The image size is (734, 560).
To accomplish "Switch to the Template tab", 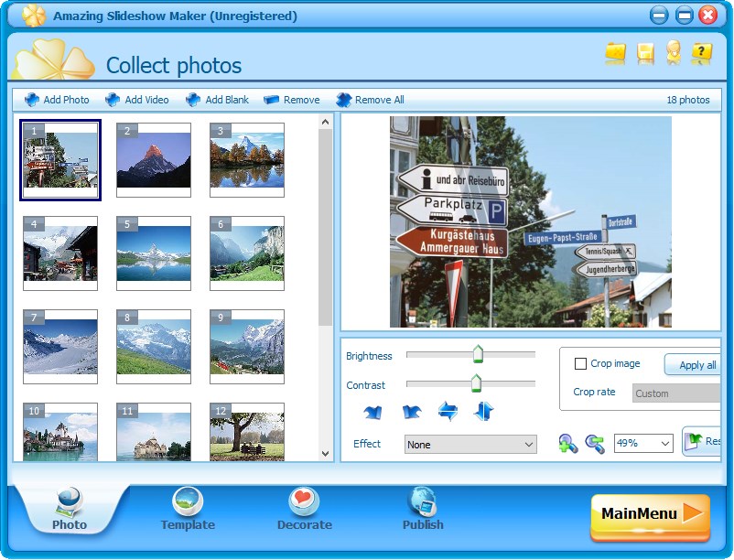I will click(x=188, y=509).
